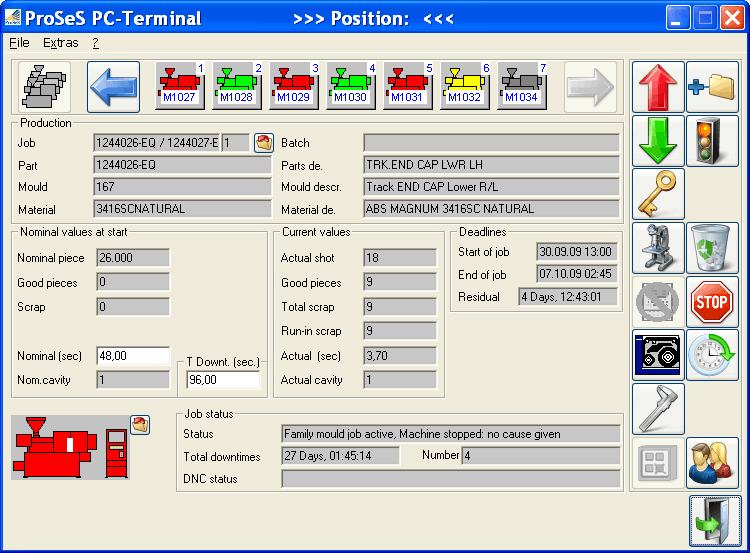Click the recycle bin scrap icon

point(712,248)
